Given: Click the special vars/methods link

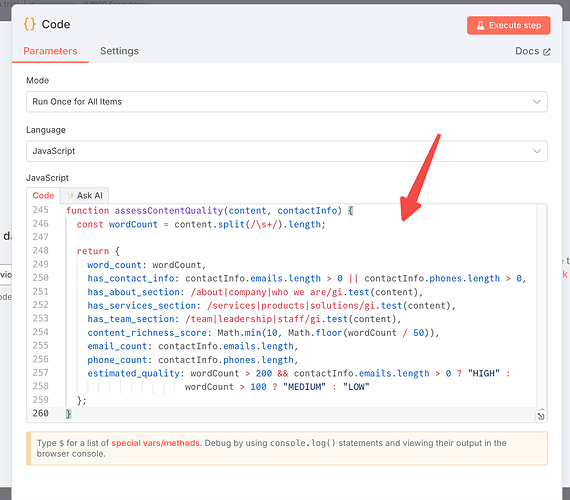Looking at the screenshot, I should [155, 443].
